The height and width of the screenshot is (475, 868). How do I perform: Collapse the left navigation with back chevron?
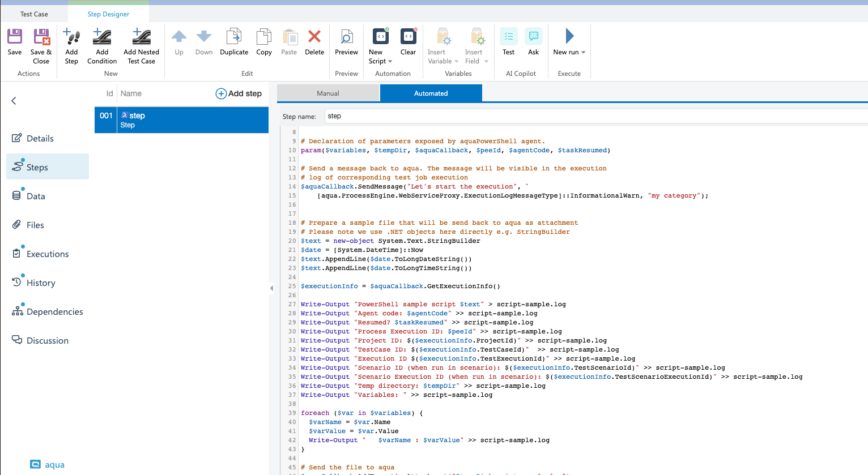14,101
